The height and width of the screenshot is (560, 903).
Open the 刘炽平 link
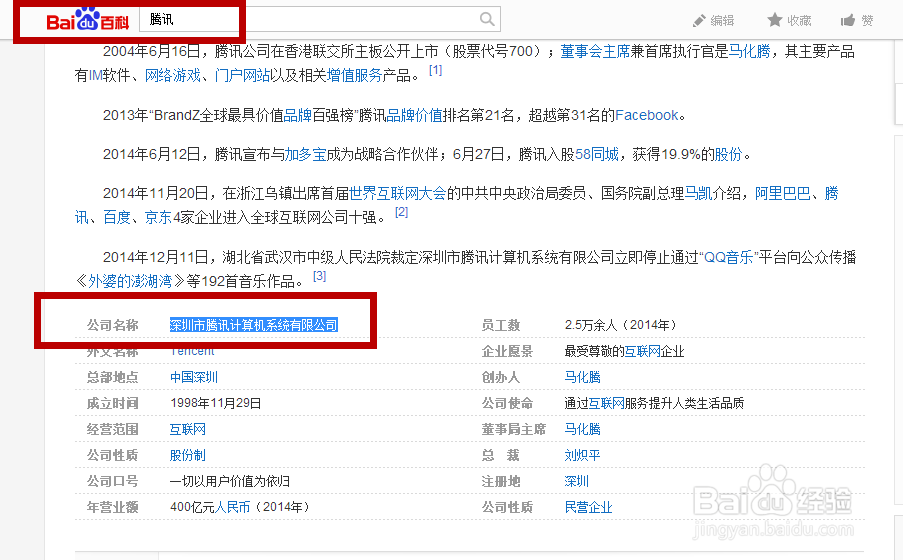click(x=582, y=455)
